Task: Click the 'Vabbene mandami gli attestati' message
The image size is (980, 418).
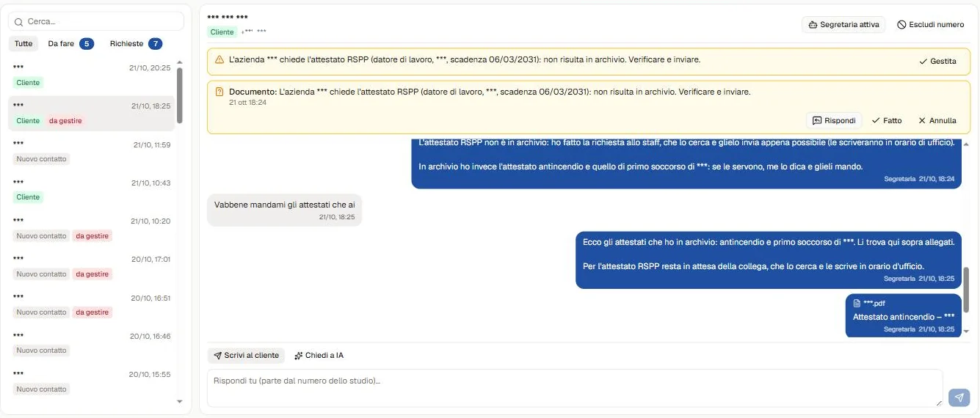Action: click(285, 210)
